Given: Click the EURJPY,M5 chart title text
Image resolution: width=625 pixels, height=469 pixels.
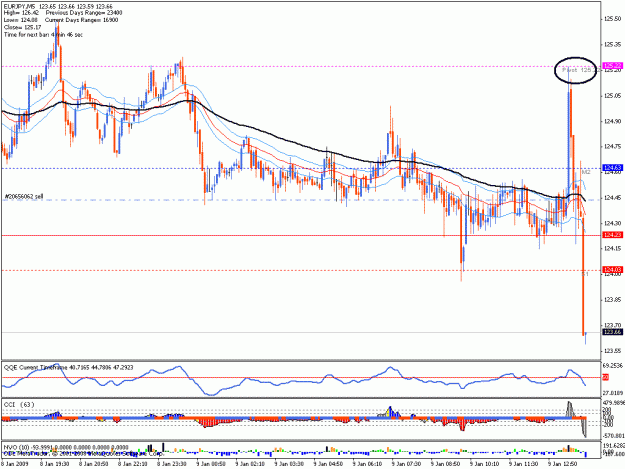Looking at the screenshot, I should coord(58,6).
